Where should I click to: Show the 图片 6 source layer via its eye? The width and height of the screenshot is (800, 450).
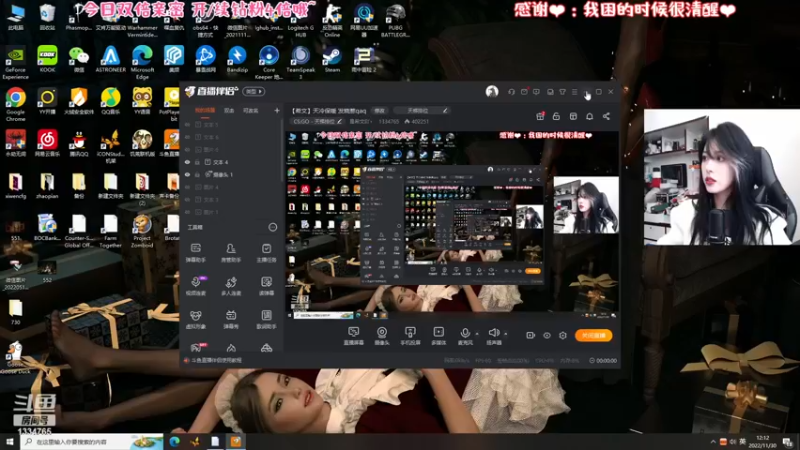click(x=187, y=149)
